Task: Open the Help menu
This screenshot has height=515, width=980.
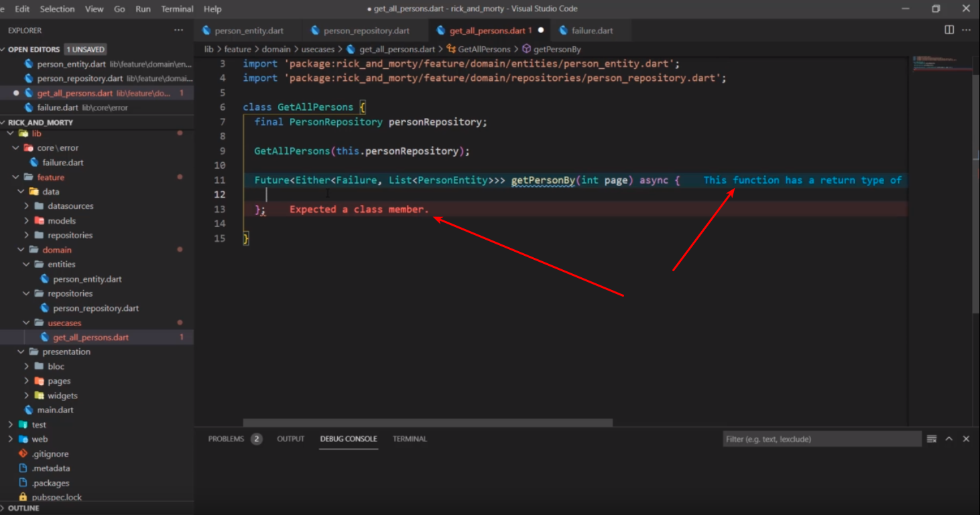Action: [212, 9]
